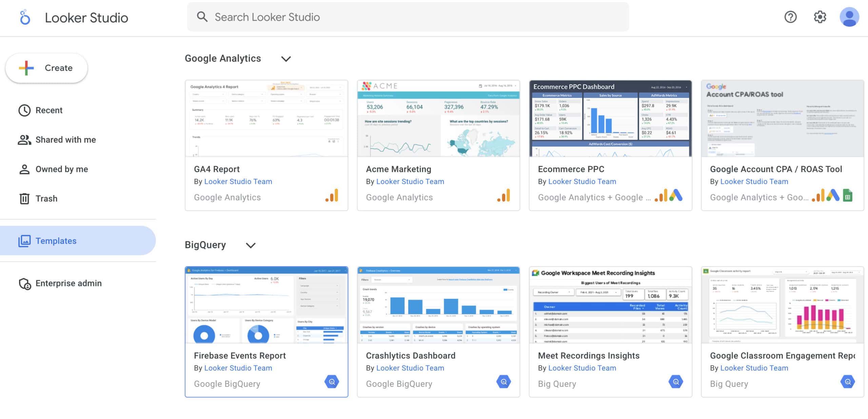
Task: Click the Trash bin icon
Action: coord(24,198)
